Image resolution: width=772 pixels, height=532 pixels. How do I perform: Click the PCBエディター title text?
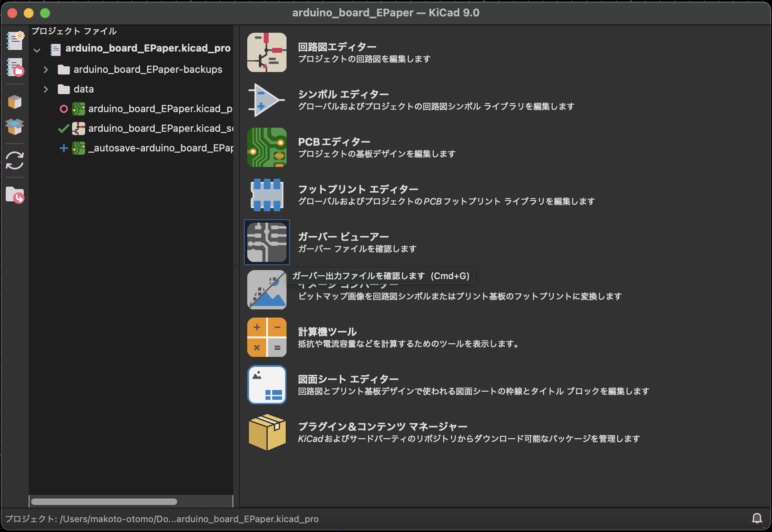pyautogui.click(x=334, y=142)
